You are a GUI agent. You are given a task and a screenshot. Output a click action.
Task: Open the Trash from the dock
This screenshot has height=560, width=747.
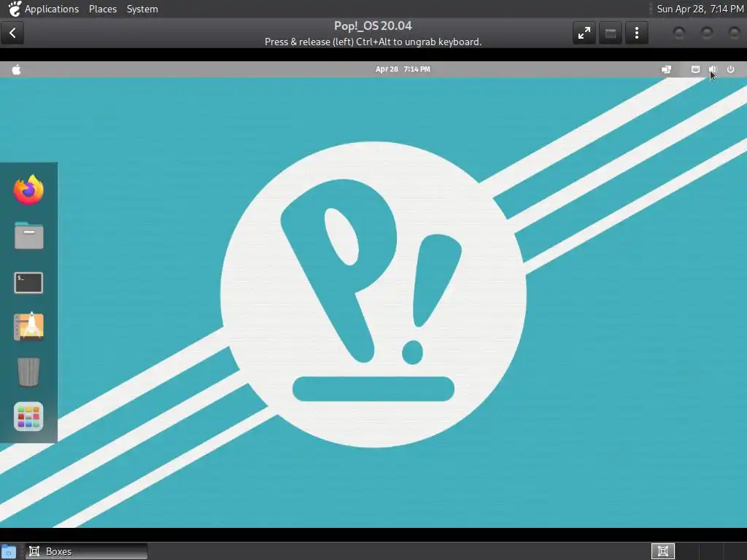[x=28, y=371]
